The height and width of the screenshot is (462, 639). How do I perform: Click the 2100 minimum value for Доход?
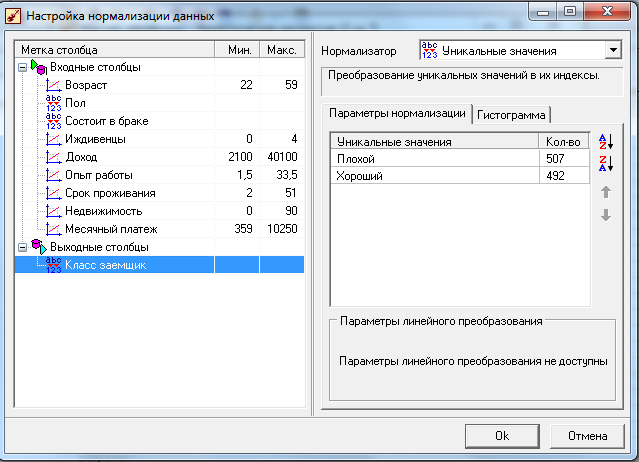240,157
